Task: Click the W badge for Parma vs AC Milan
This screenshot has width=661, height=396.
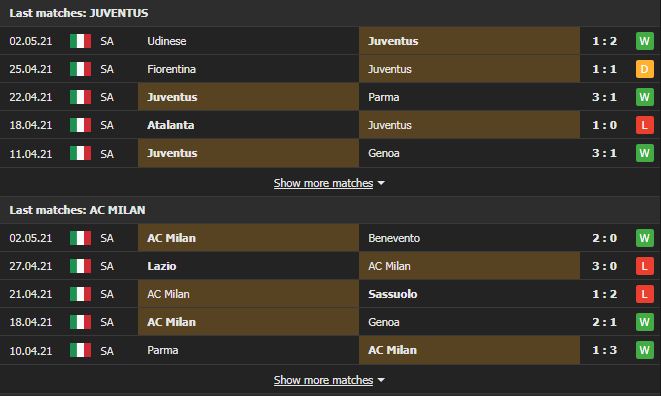Action: 645,350
